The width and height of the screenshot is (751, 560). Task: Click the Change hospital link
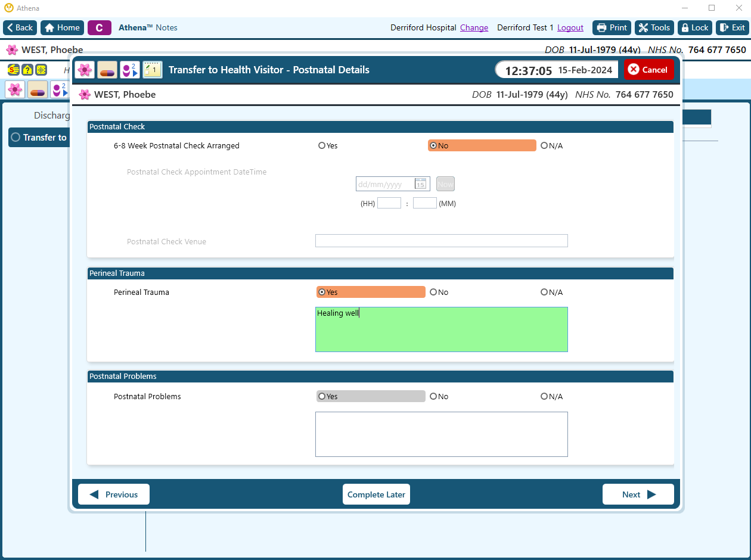(474, 27)
